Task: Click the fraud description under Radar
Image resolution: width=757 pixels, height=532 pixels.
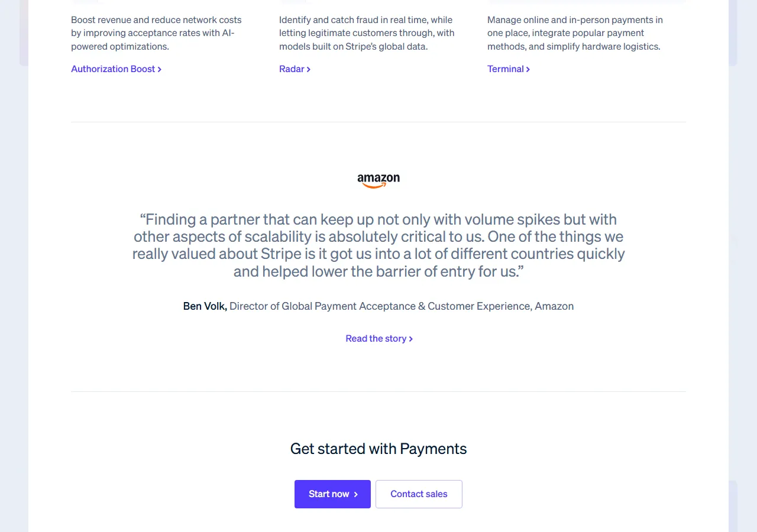Action: pyautogui.click(x=367, y=33)
